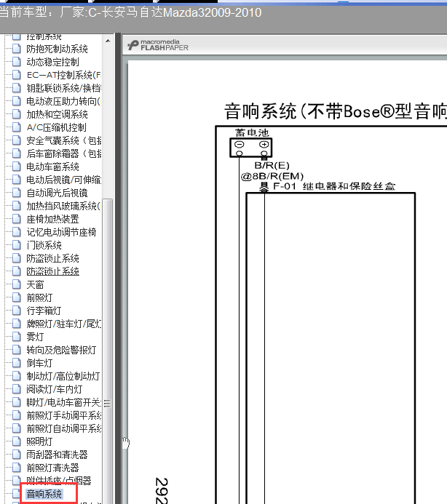Click the @8B/R(EM) wire label

click(x=272, y=176)
